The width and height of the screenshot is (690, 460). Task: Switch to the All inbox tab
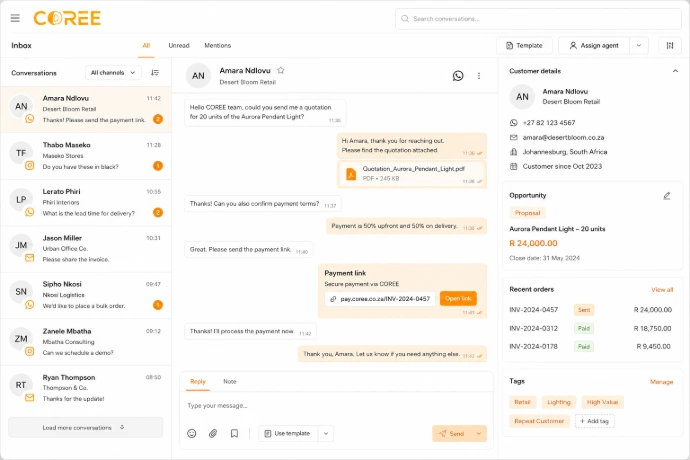(x=146, y=45)
